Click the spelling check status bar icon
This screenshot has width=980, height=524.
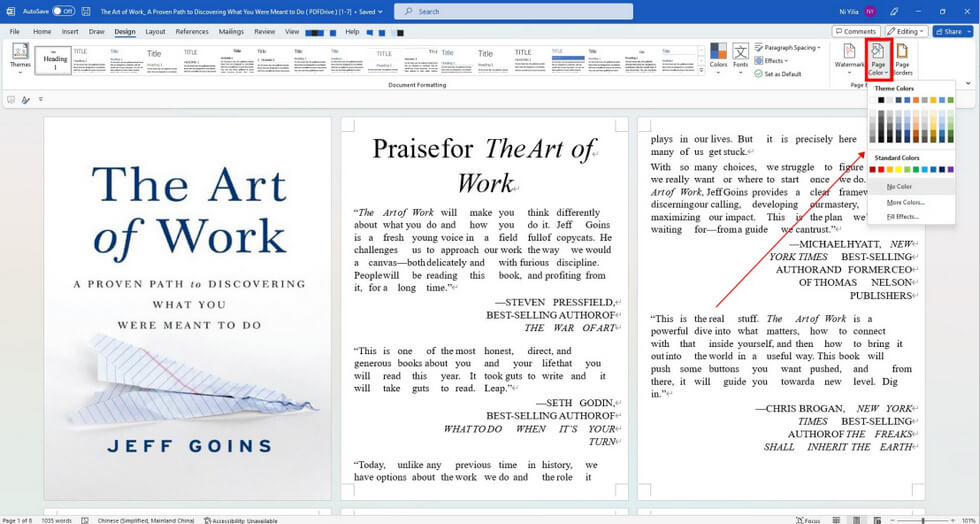coord(85,520)
